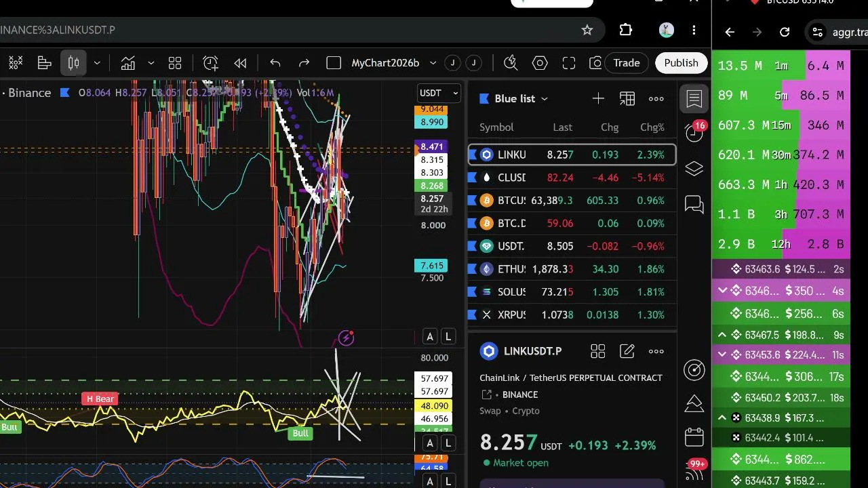868x488 pixels.
Task: Open the Indicators toolbar icon
Action: [x=128, y=63]
